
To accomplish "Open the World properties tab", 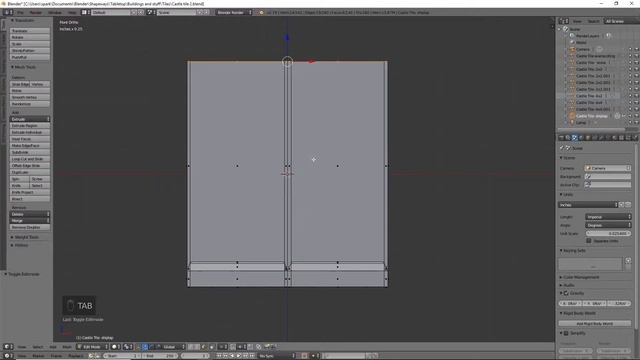I will point(581,138).
